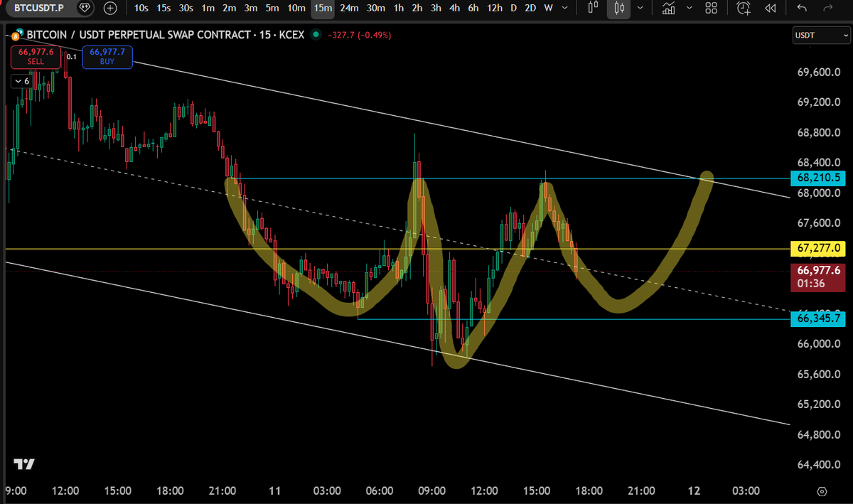Click the red current price label 66,977.6

point(819,277)
